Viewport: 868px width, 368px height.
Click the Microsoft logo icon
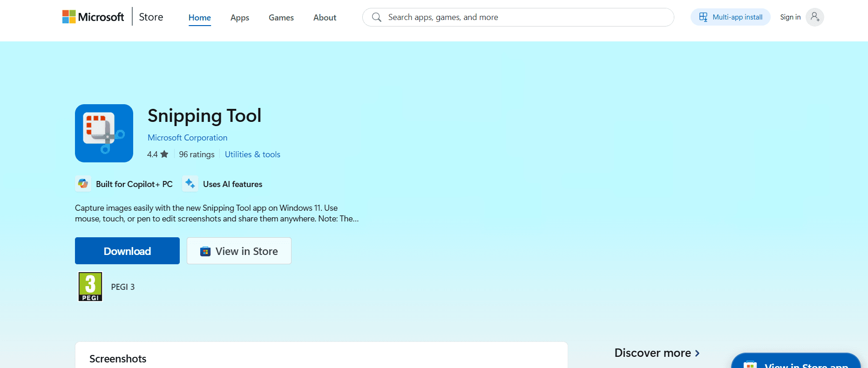(69, 17)
